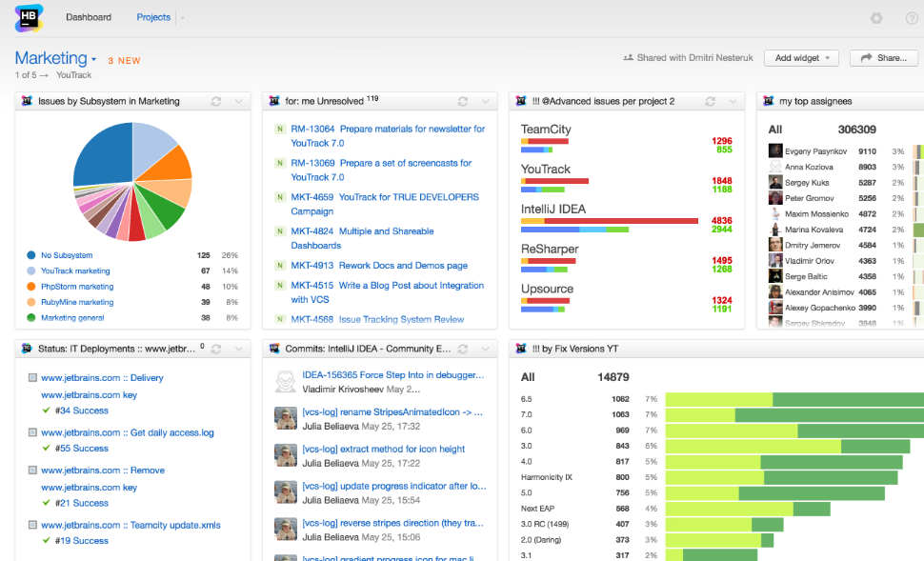Click the RubyMine marketing legend label

coord(77,302)
